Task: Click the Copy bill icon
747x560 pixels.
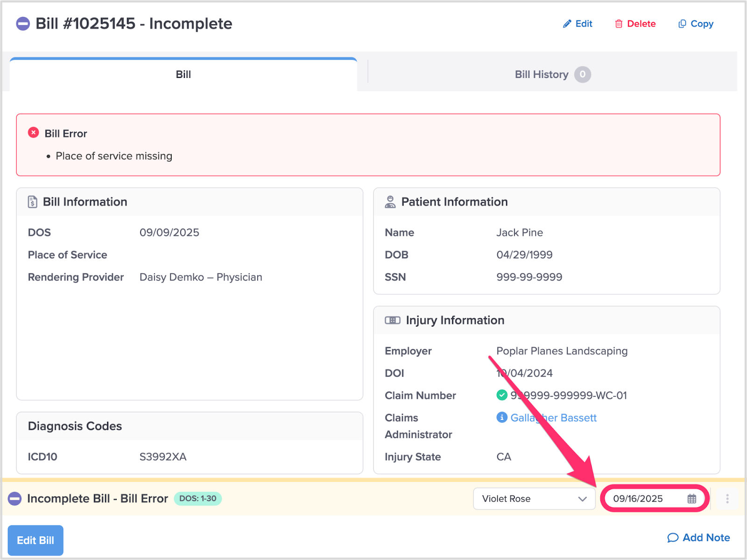Action: 682,24
